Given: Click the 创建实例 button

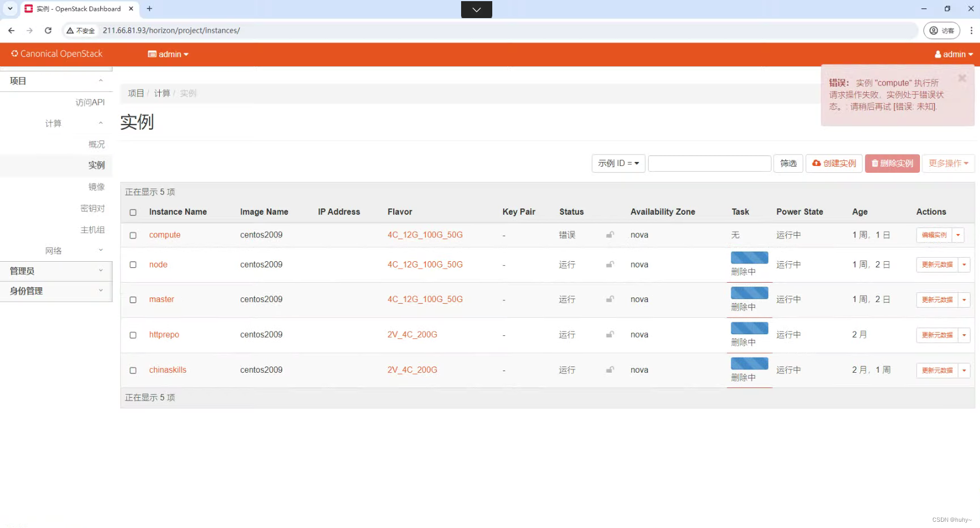Looking at the screenshot, I should point(834,163).
